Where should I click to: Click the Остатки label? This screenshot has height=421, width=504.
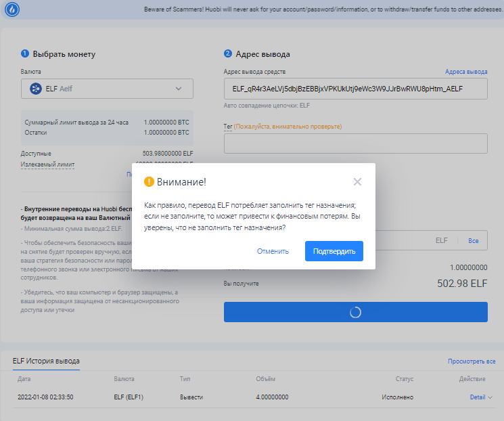click(36, 133)
